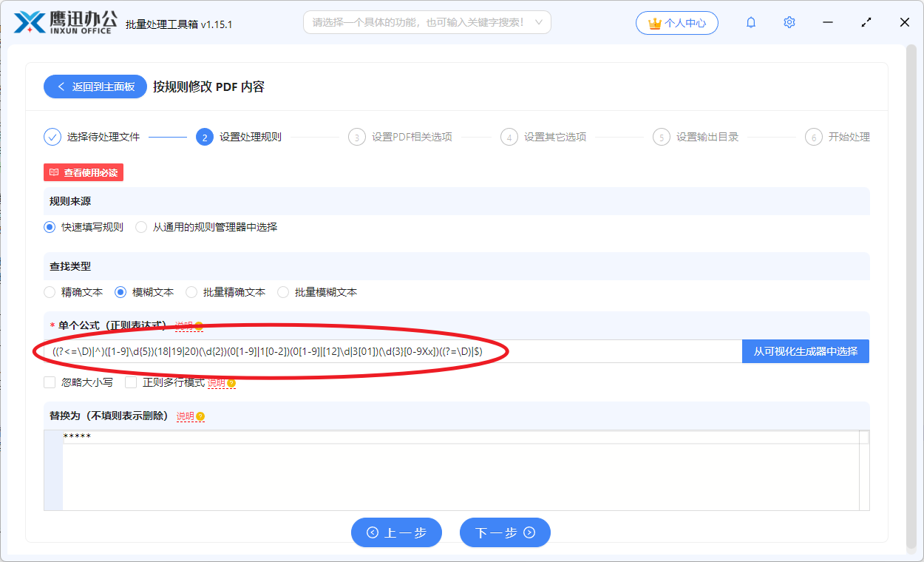The image size is (924, 562).
Task: Open settings gear icon in title bar
Action: click(789, 22)
